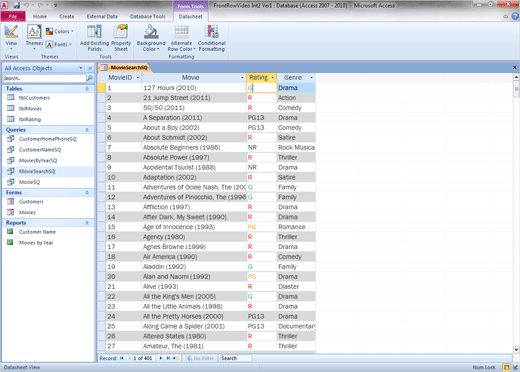Select CustomerHomePhoneSQ query
This screenshot has width=520, height=372.
click(48, 139)
